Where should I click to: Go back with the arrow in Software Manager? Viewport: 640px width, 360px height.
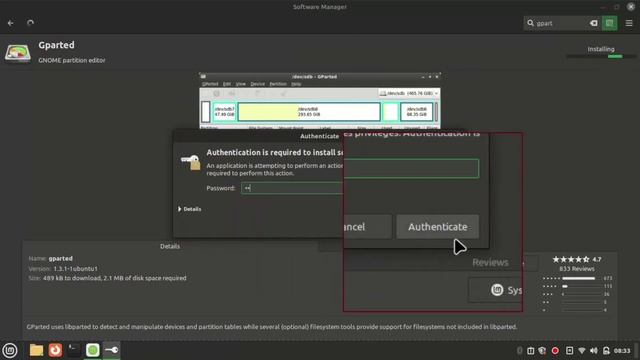[x=11, y=23]
